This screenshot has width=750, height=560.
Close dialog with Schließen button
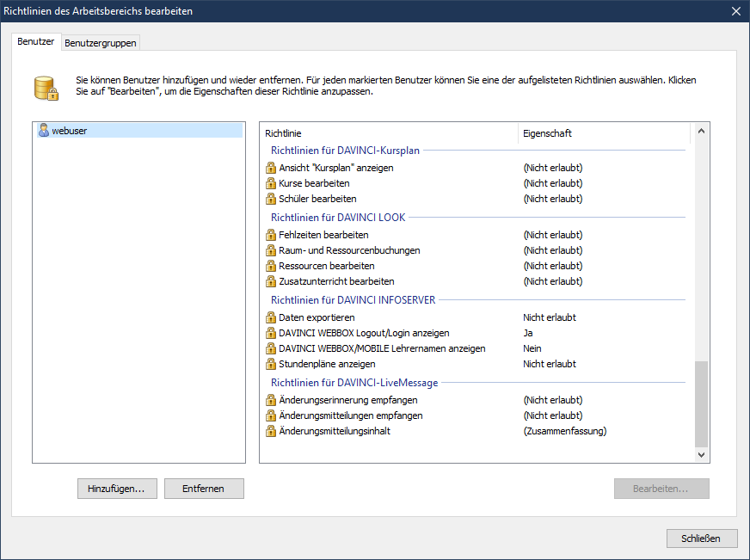(702, 538)
